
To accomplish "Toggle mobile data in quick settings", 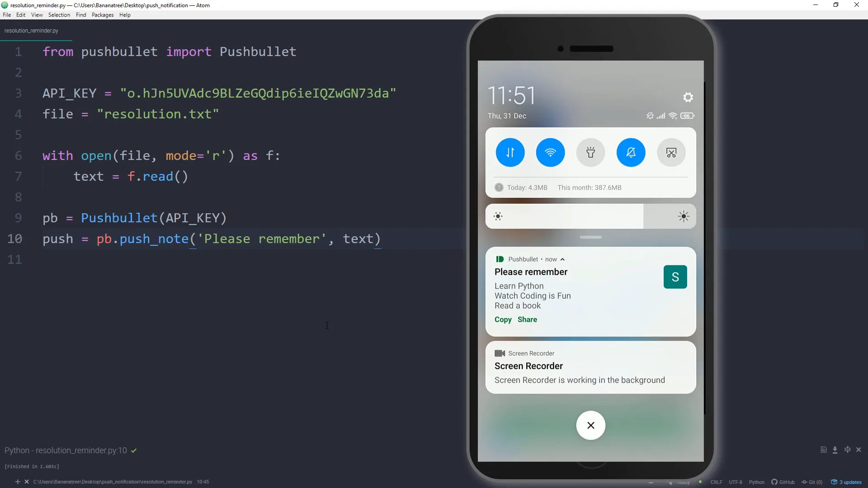I will pyautogui.click(x=510, y=153).
